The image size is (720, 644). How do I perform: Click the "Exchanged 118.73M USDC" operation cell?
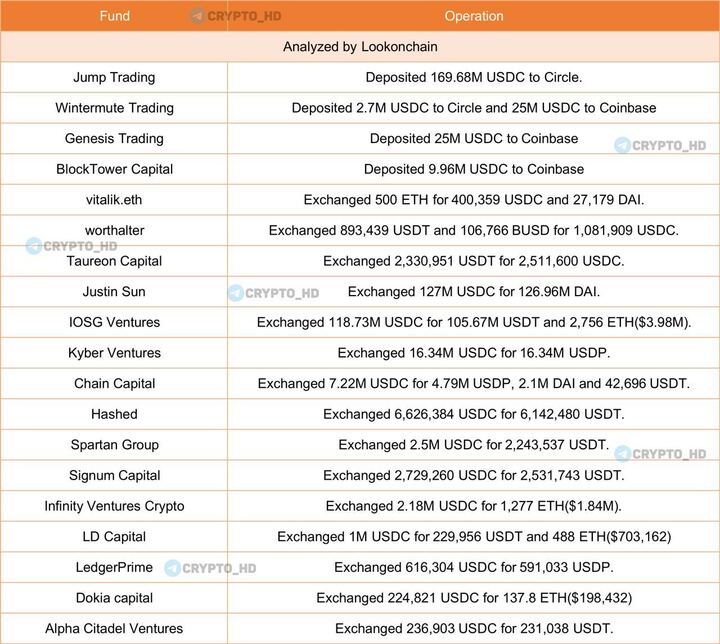(474, 322)
